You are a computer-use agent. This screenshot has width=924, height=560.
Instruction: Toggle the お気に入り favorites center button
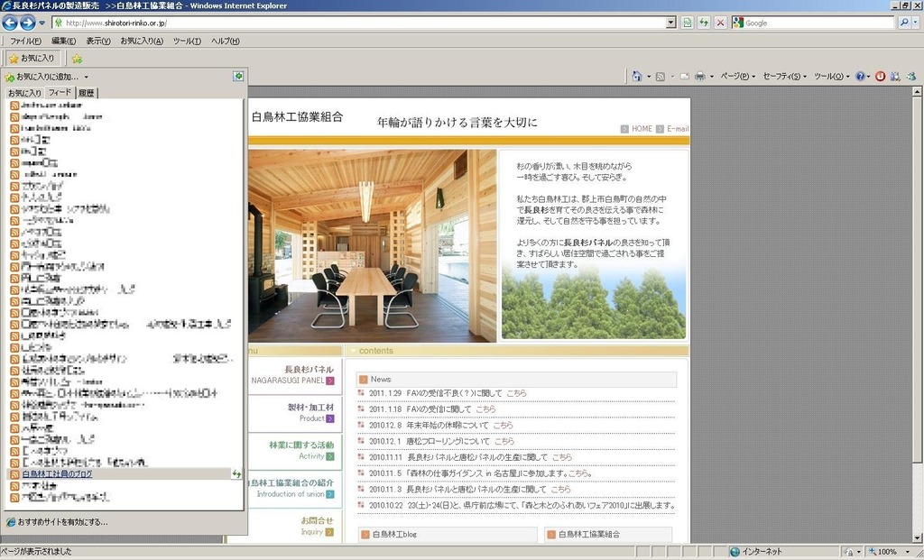pyautogui.click(x=32, y=59)
